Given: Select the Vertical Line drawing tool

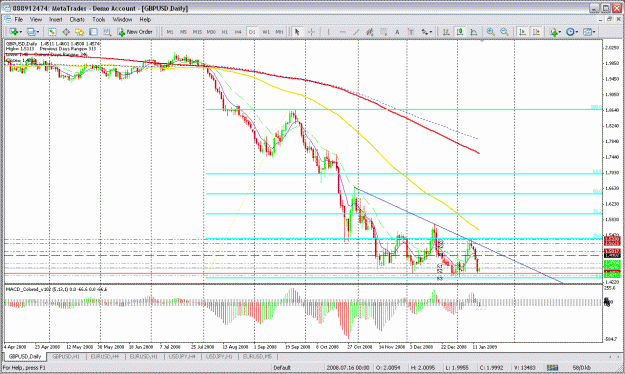Looking at the screenshot, I should point(328,32).
